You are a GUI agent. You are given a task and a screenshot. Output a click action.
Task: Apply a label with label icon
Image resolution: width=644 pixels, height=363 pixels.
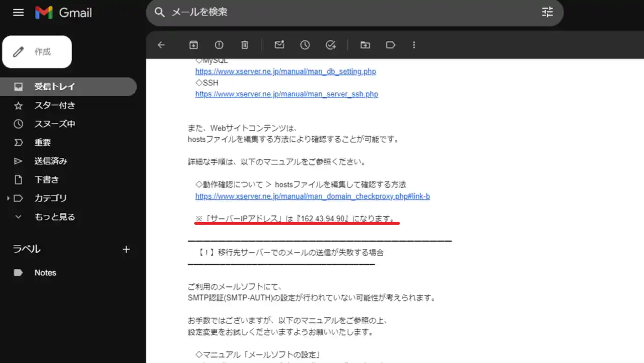[391, 45]
